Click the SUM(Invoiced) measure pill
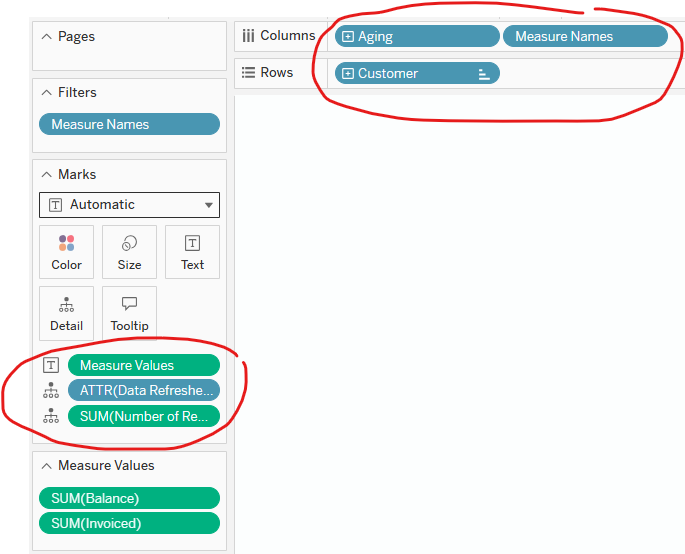 point(129,523)
